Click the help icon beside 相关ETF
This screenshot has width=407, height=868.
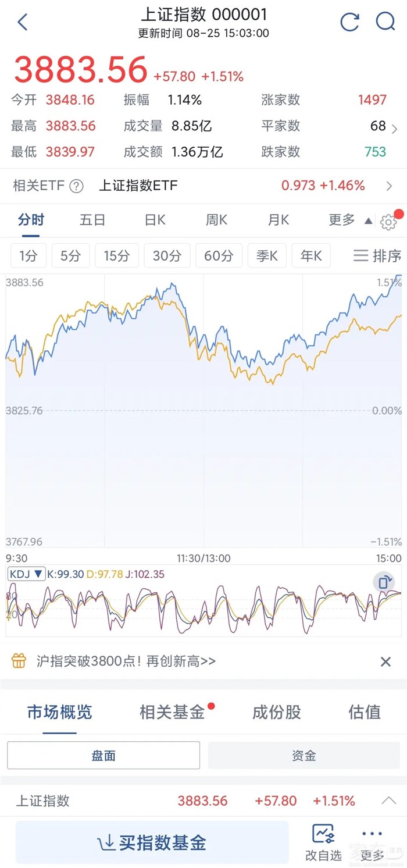pos(76,186)
